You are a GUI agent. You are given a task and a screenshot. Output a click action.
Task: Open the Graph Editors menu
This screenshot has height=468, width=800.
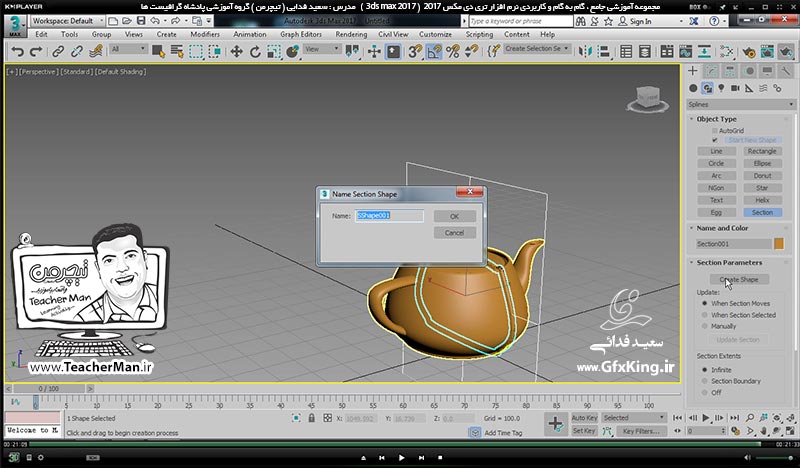301,34
